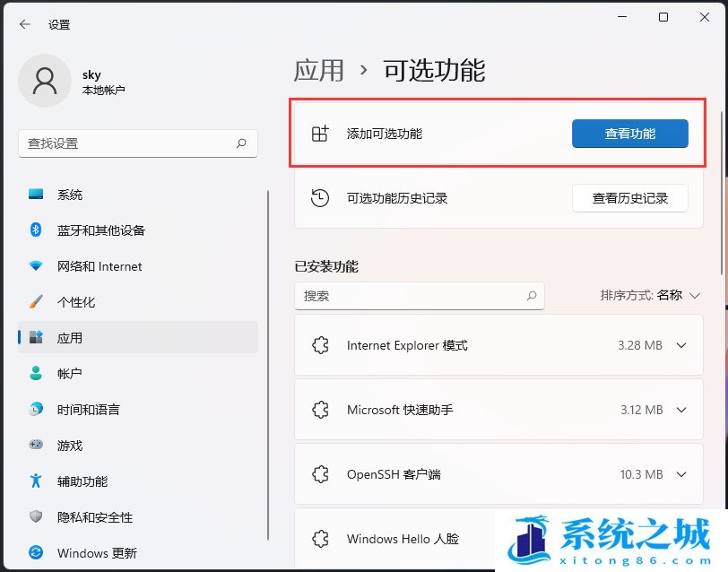Click the Microsoft 快速助手 puzzle icon
The width and height of the screenshot is (728, 572).
[x=320, y=410]
